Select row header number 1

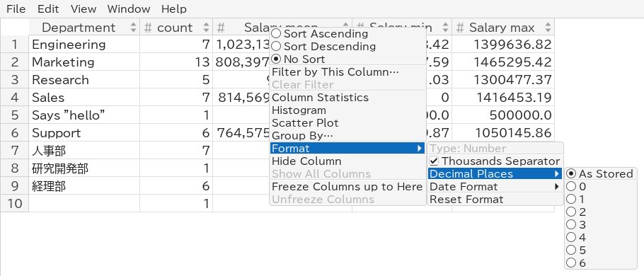(14, 45)
